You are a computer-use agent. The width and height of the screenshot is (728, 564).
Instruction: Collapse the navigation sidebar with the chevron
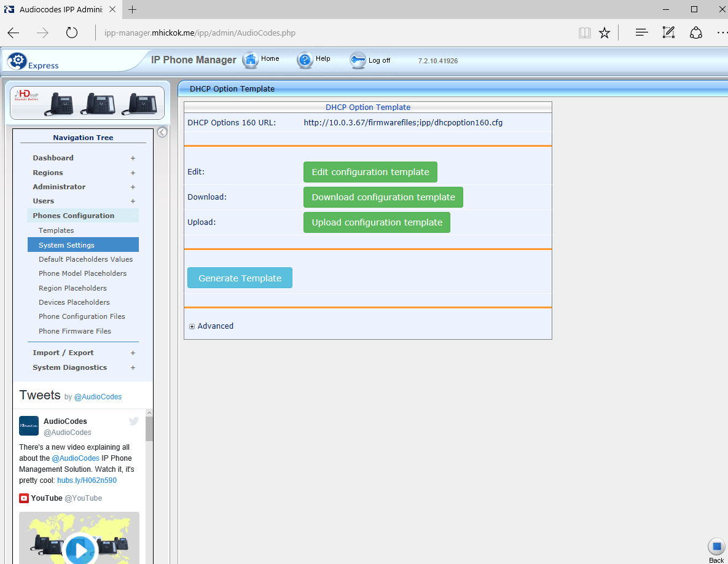click(162, 131)
